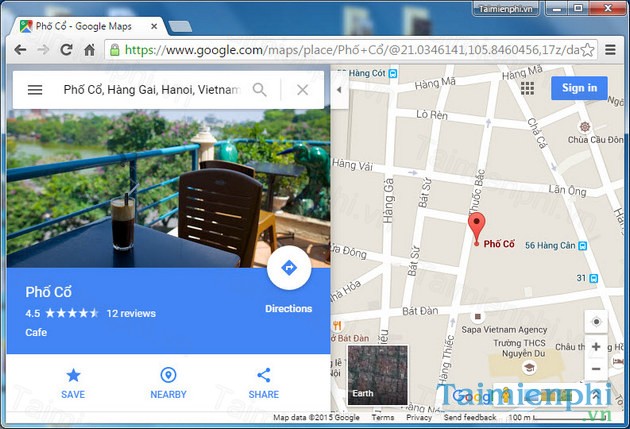Click the SHARE button

(x=264, y=383)
